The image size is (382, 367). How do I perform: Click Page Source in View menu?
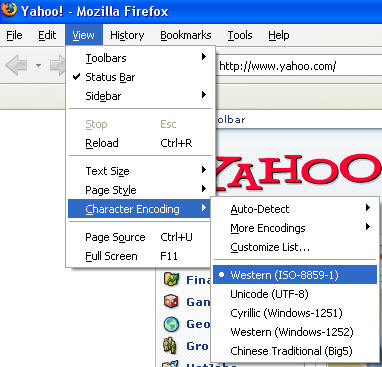(x=140, y=237)
